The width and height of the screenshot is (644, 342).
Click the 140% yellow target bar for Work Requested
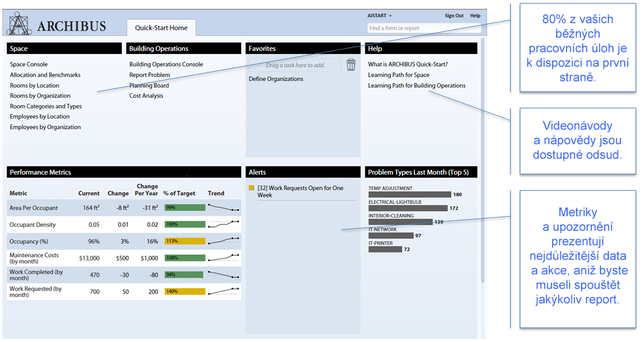click(x=185, y=292)
